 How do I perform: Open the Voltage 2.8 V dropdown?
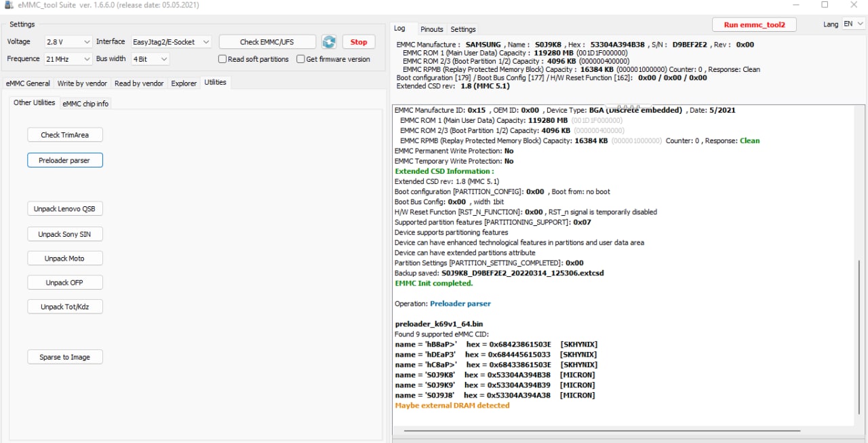coord(68,42)
